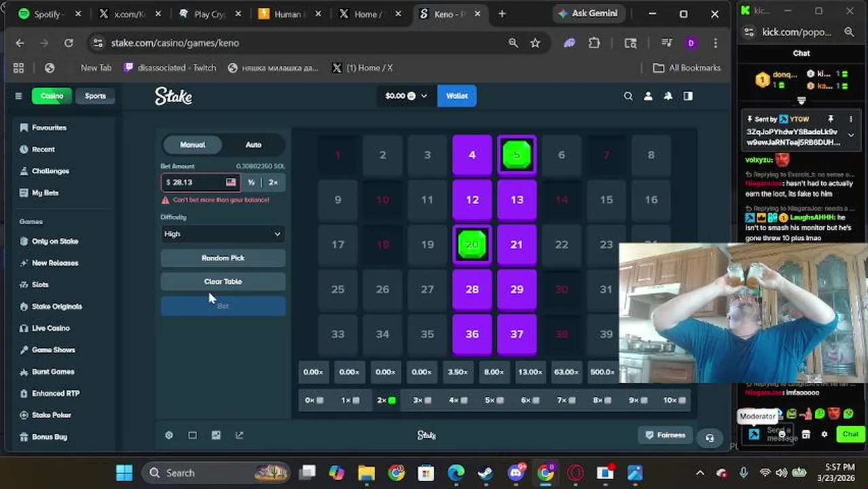Open Live Casino in the sidebar

tap(51, 328)
